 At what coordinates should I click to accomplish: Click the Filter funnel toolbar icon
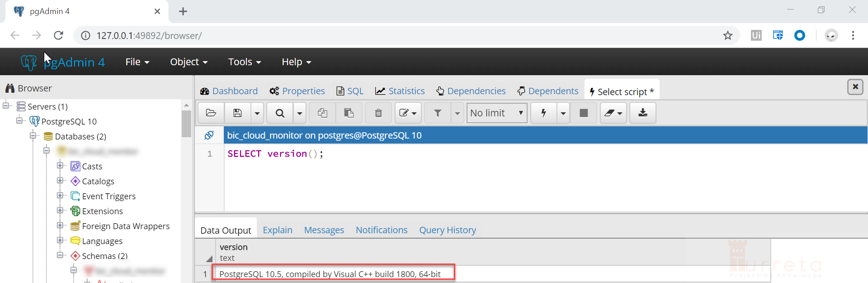pos(438,113)
